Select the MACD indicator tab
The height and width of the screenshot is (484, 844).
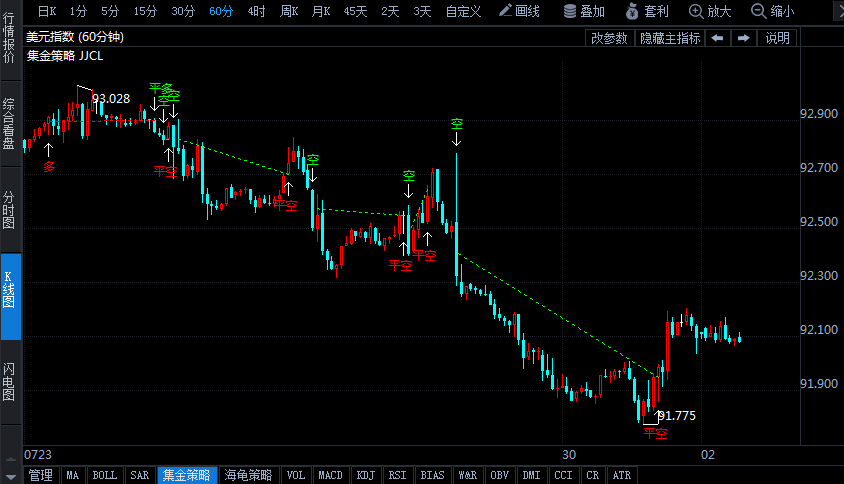pyautogui.click(x=330, y=475)
